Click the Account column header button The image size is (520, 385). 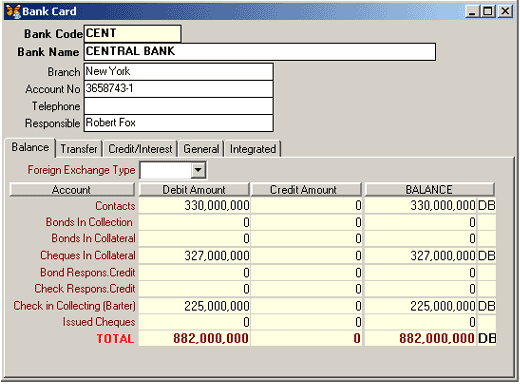pyautogui.click(x=72, y=190)
